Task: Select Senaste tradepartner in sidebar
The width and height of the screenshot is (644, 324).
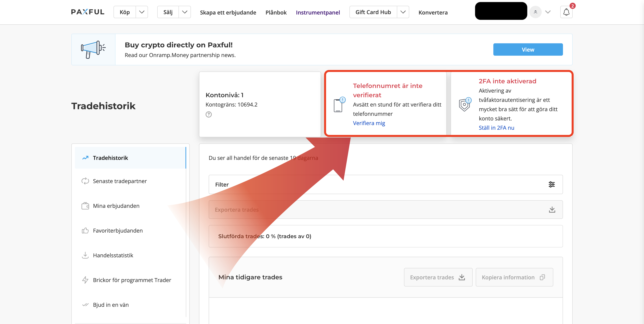Action: (x=120, y=181)
